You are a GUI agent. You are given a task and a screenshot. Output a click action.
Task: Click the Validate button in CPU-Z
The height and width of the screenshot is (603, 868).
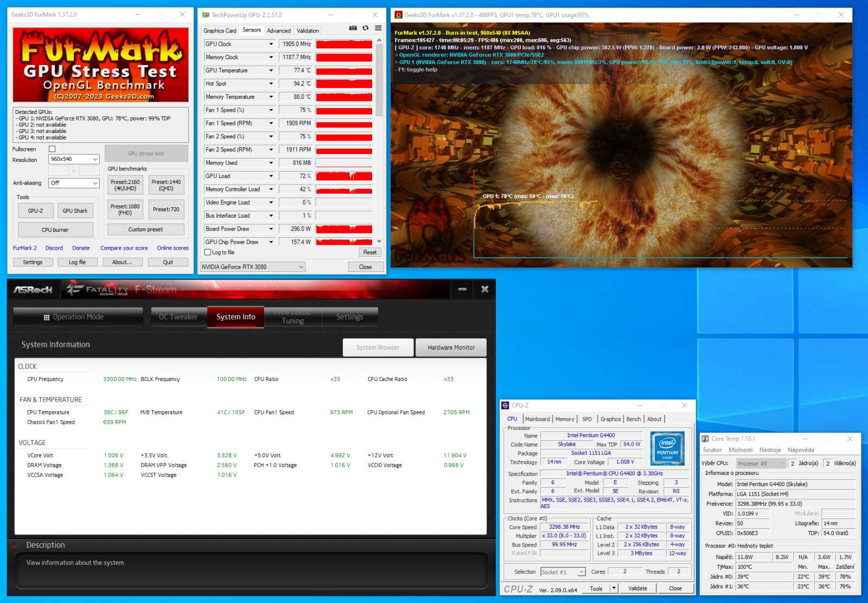click(637, 588)
